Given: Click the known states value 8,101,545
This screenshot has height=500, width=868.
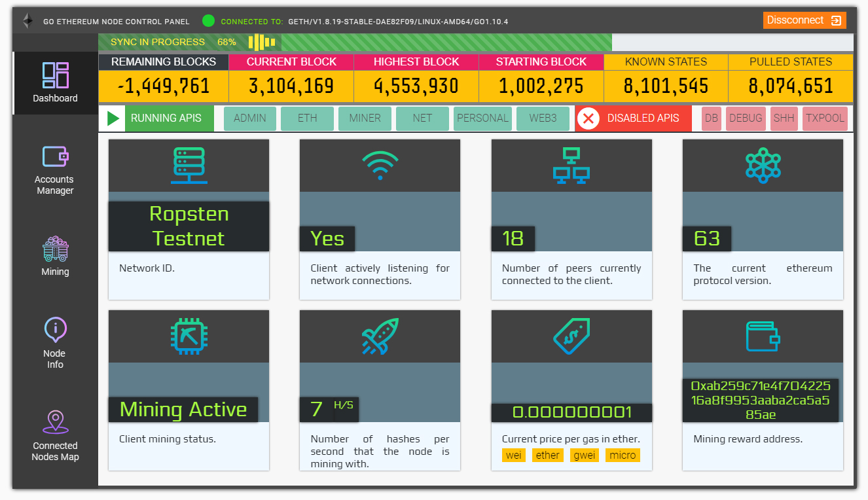Looking at the screenshot, I should tap(666, 86).
